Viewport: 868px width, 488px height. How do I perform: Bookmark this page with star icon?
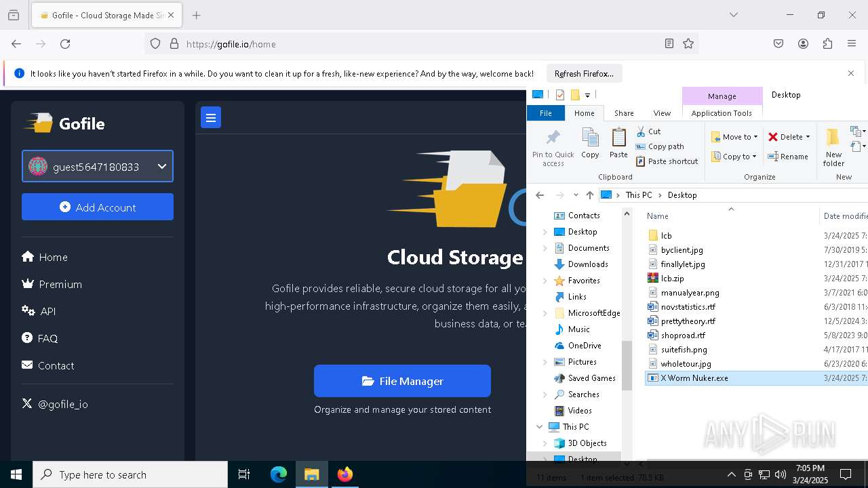click(688, 44)
